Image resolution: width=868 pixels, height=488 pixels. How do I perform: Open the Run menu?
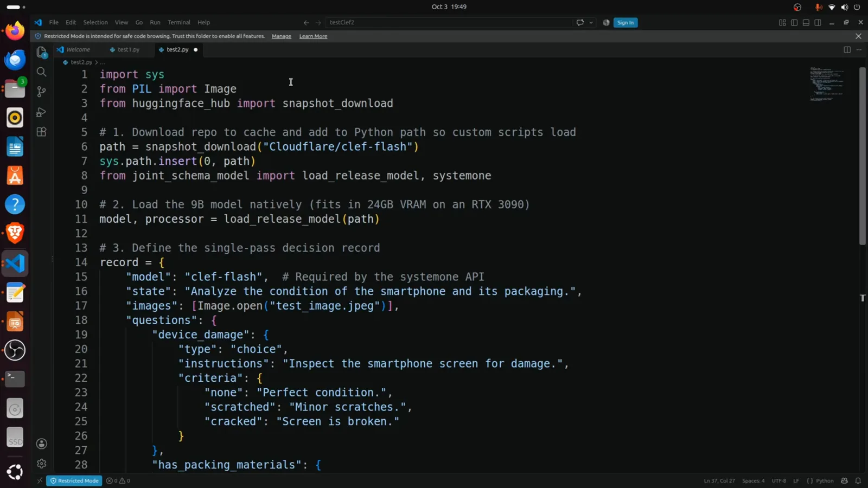click(x=155, y=22)
